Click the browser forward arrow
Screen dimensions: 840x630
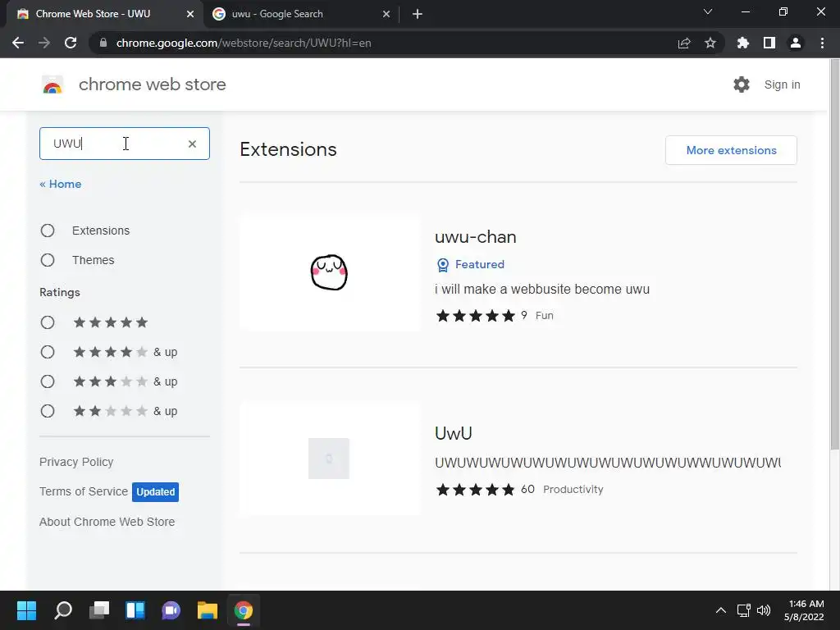(x=44, y=43)
